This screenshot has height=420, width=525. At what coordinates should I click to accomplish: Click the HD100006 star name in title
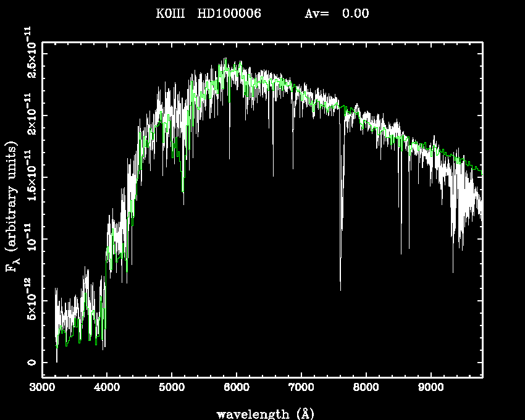point(229,14)
